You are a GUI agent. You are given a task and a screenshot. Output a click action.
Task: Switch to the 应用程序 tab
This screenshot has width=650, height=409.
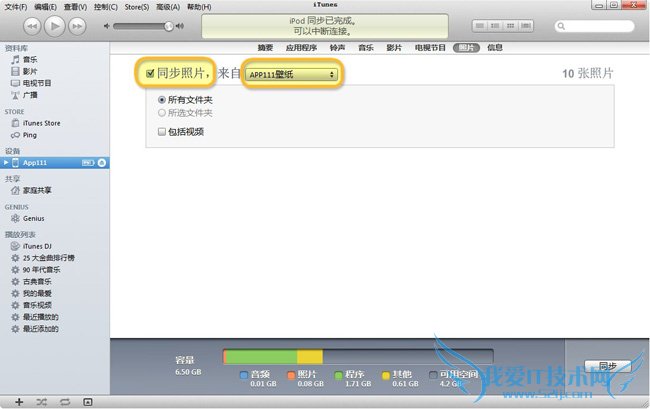click(x=301, y=48)
